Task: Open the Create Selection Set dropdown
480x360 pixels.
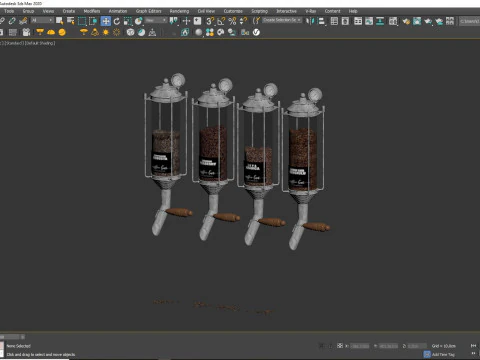Action: pos(282,20)
